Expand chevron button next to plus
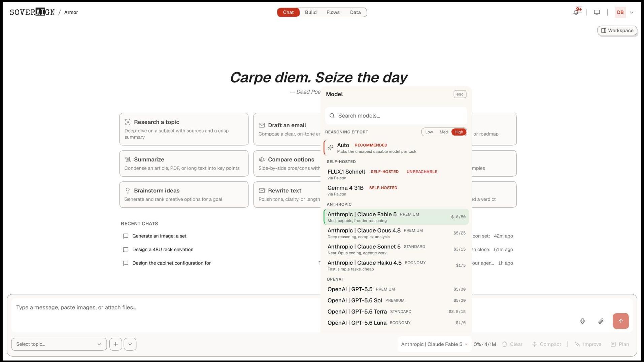 (130, 344)
